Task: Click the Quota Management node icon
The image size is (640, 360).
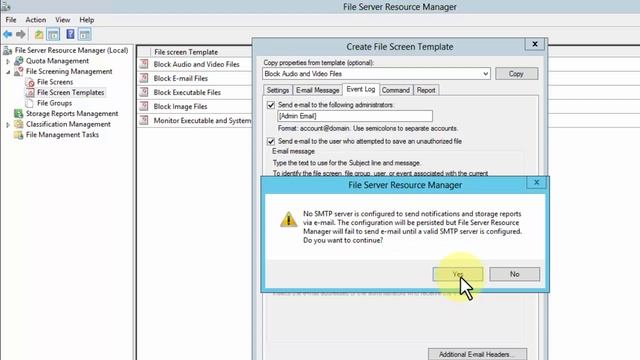Action: point(18,61)
